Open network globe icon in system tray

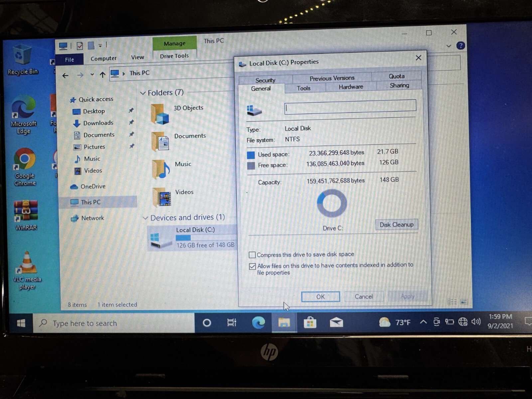[463, 322]
